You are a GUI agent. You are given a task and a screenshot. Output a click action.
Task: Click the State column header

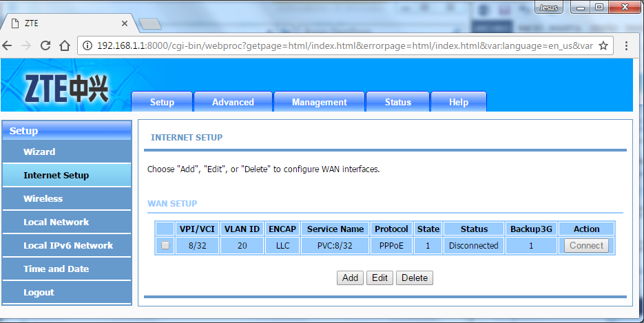pos(428,229)
